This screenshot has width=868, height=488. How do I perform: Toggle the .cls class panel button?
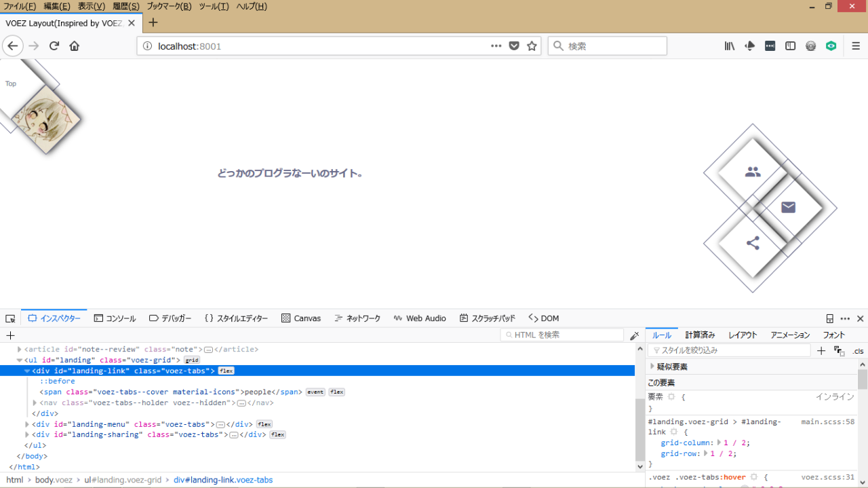858,351
